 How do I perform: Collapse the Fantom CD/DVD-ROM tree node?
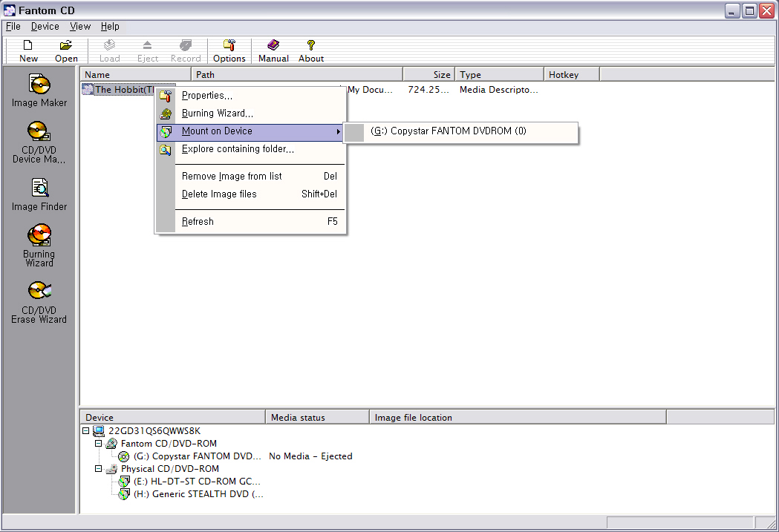point(99,444)
